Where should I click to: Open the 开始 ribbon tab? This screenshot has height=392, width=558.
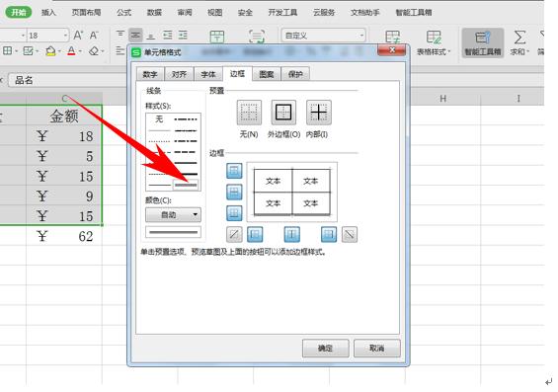tap(19, 13)
